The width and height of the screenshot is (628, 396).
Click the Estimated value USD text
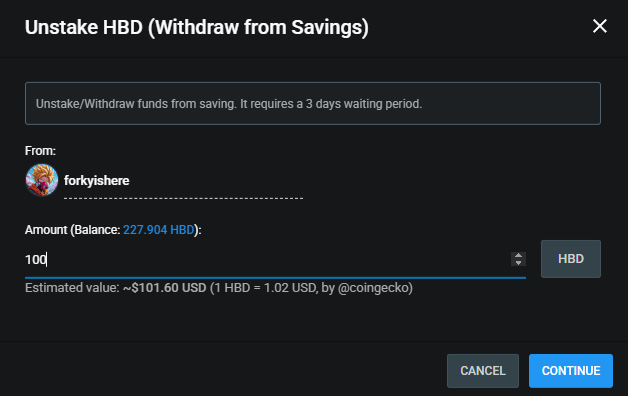tap(219, 288)
